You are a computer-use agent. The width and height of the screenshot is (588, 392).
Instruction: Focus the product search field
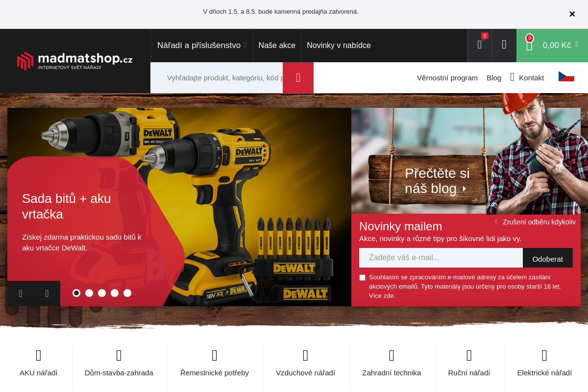217,77
